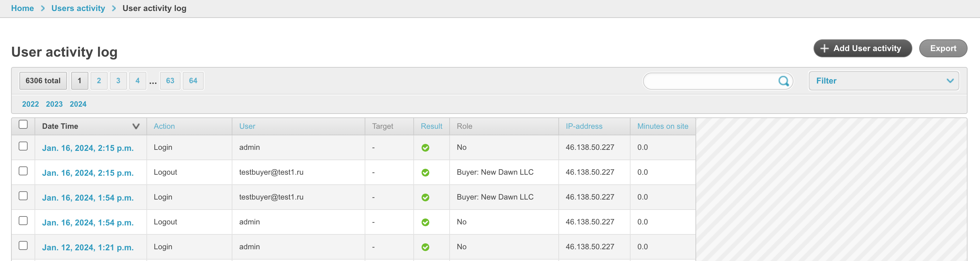Toggle the select-all checkbox in table header
The width and height of the screenshot is (980, 261).
pos(23,124)
